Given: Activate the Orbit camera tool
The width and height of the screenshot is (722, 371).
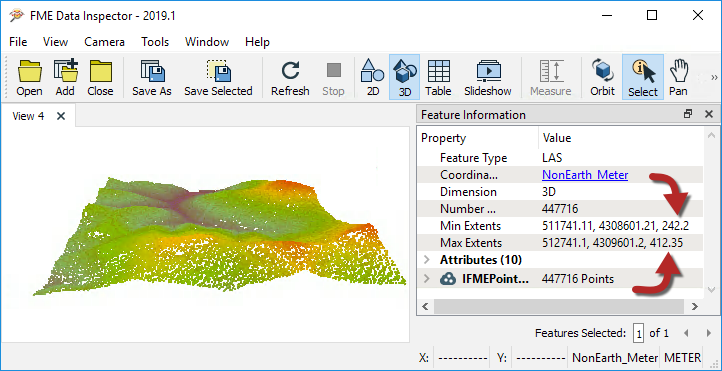Looking at the screenshot, I should click(x=602, y=77).
